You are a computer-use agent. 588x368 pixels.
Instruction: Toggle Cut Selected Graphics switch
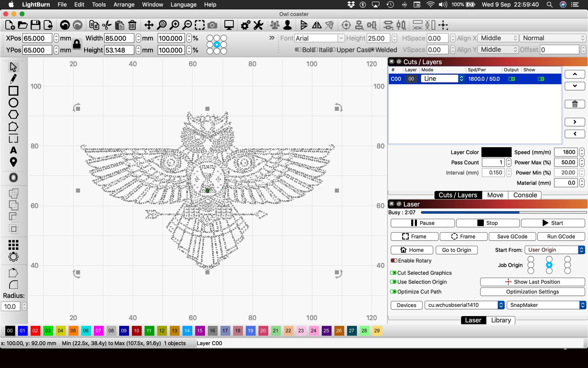pos(393,273)
